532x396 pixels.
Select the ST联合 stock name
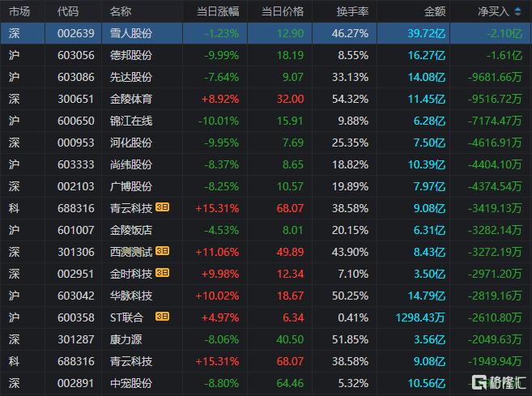point(126,317)
